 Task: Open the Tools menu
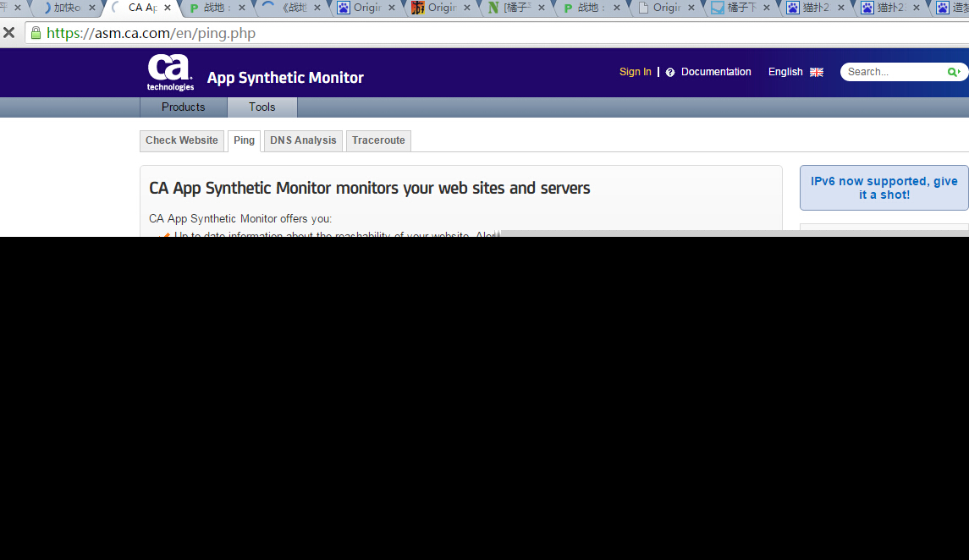point(262,107)
